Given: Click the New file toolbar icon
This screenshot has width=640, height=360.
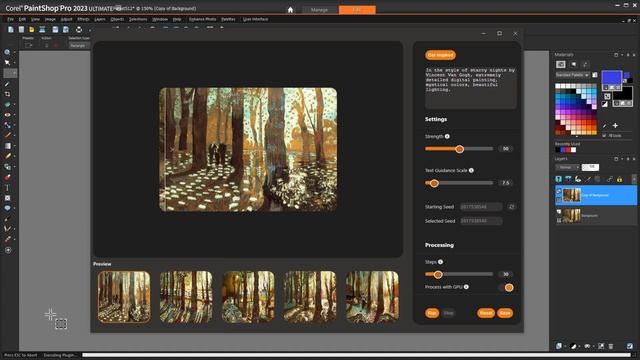Looking at the screenshot, I should [11, 29].
